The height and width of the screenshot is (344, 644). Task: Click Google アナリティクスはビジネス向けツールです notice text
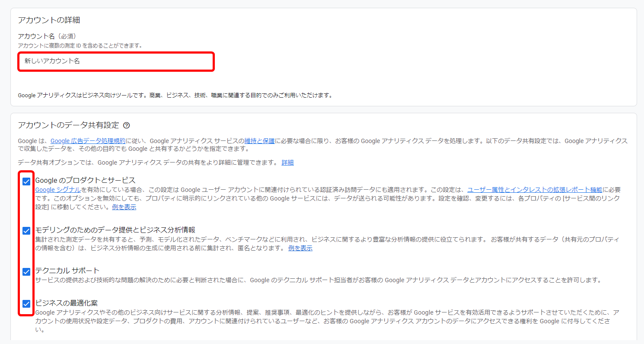point(175,95)
